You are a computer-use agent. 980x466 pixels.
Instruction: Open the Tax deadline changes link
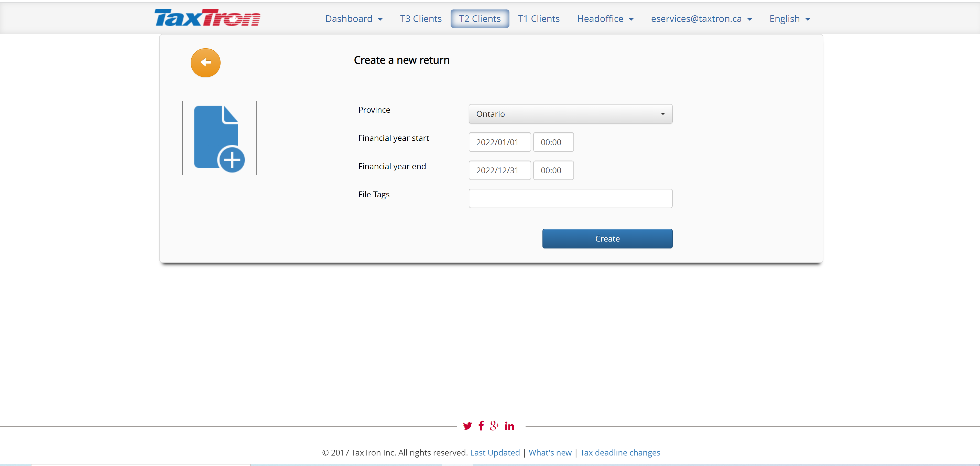[x=620, y=453]
